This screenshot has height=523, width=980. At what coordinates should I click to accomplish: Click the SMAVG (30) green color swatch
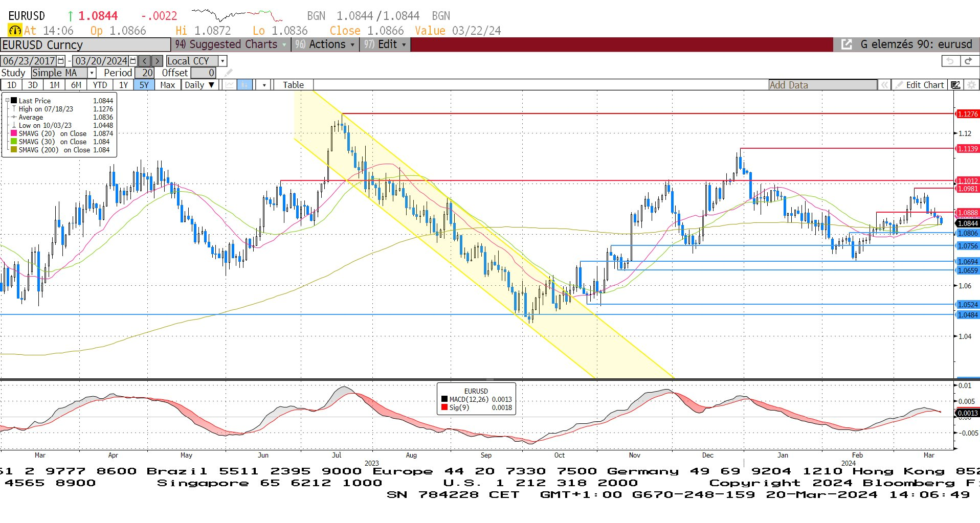14,142
